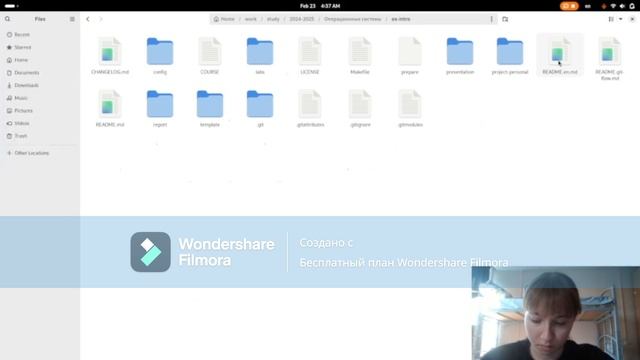Select the presentation folder
Viewport: 640px width, 360px height.
coord(460,56)
